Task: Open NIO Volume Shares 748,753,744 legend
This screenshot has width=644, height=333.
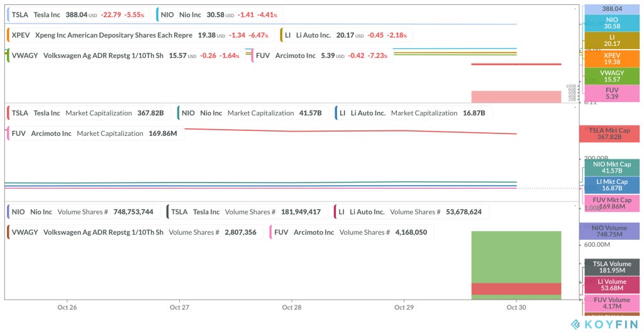Action: [84, 212]
